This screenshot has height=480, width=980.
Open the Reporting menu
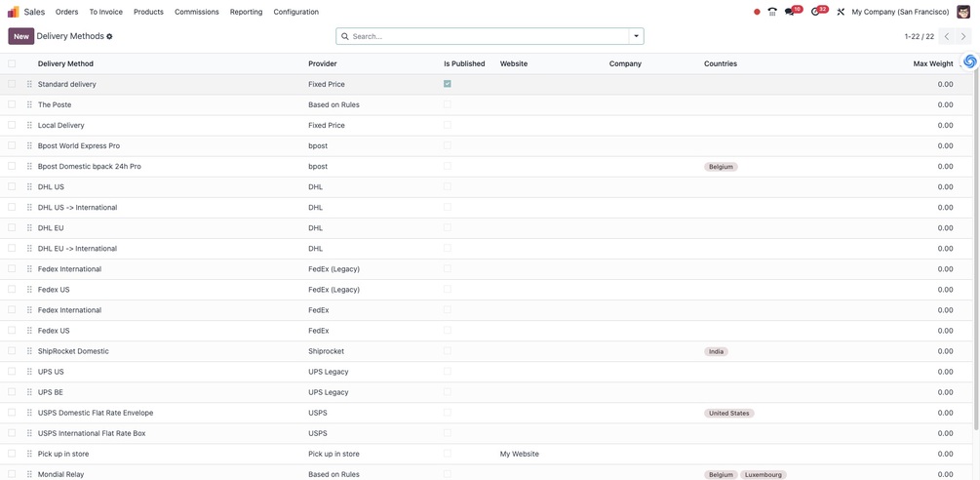click(x=247, y=12)
